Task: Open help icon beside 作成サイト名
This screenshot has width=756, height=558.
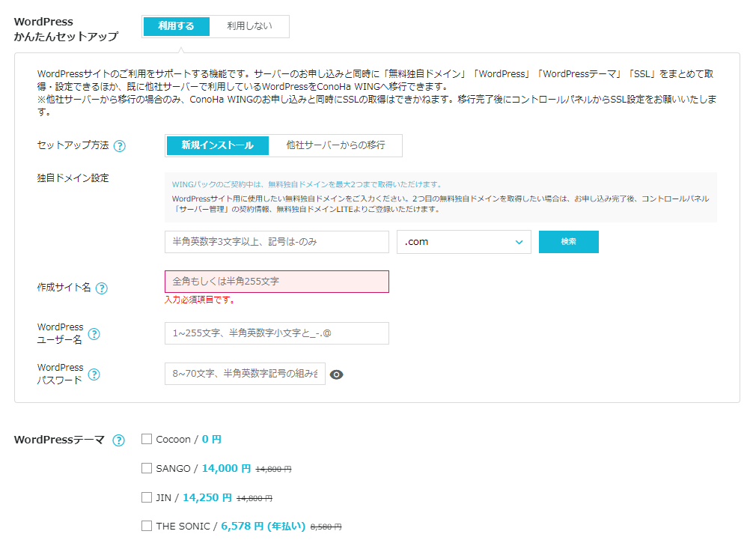Action: (101, 288)
